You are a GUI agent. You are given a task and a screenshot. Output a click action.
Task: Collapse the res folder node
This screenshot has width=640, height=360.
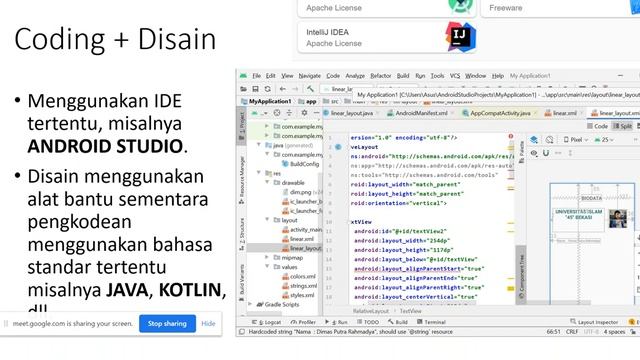259,173
